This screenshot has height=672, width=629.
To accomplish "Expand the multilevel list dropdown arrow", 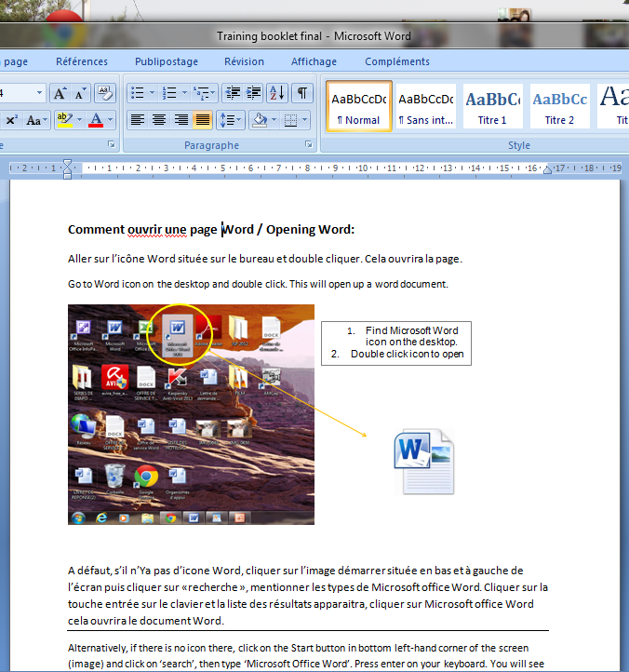I will pyautogui.click(x=214, y=93).
